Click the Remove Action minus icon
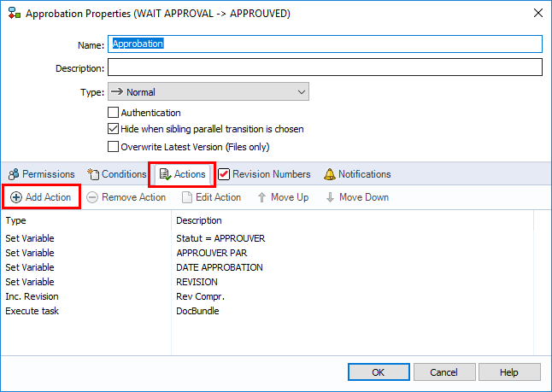The width and height of the screenshot is (552, 392). pyautogui.click(x=92, y=197)
